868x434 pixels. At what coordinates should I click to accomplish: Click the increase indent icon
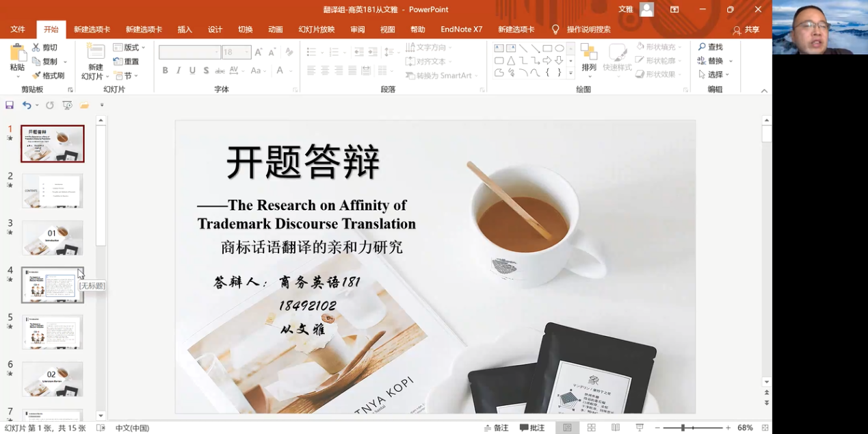(372, 52)
